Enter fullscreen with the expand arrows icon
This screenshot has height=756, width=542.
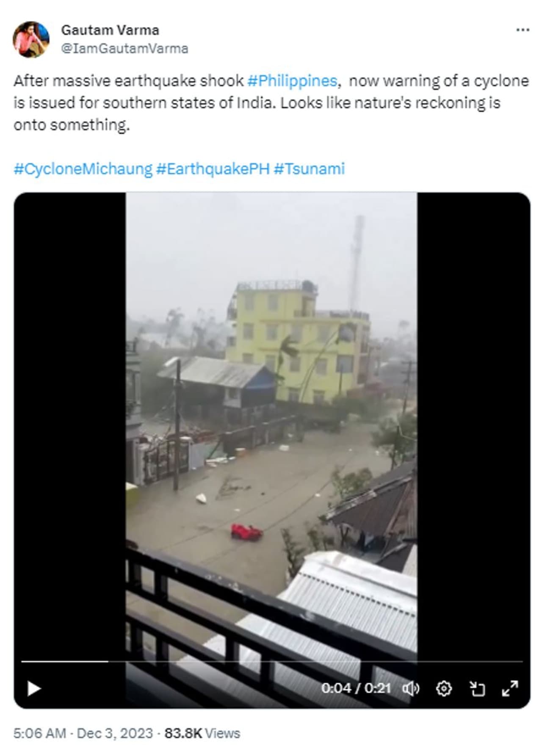click(510, 689)
